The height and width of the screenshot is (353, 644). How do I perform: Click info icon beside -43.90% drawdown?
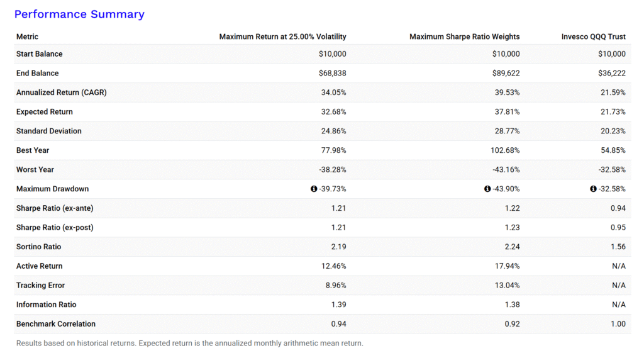point(487,189)
